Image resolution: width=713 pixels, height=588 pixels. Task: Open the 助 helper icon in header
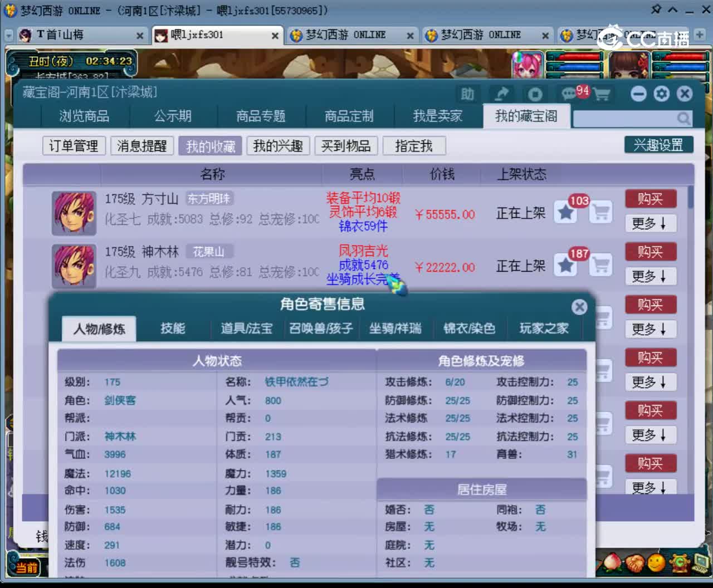click(467, 94)
